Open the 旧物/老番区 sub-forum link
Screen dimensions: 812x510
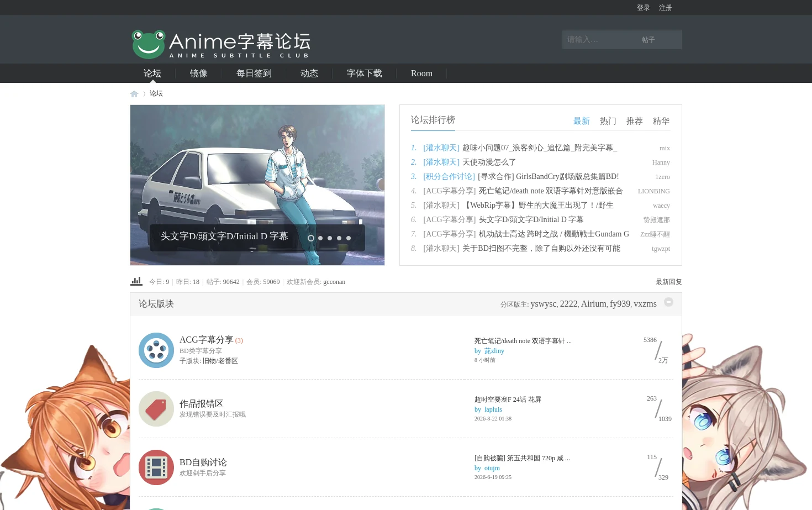click(x=220, y=361)
